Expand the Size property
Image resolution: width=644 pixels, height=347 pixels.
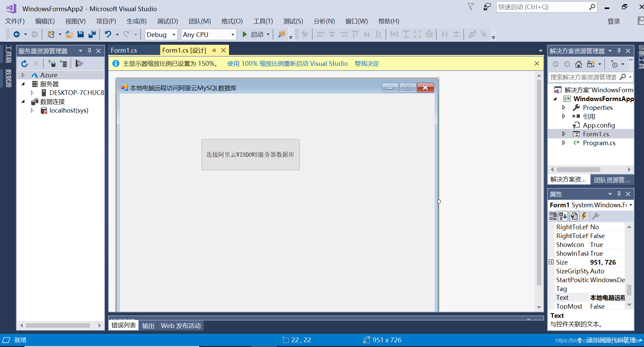(x=551, y=262)
